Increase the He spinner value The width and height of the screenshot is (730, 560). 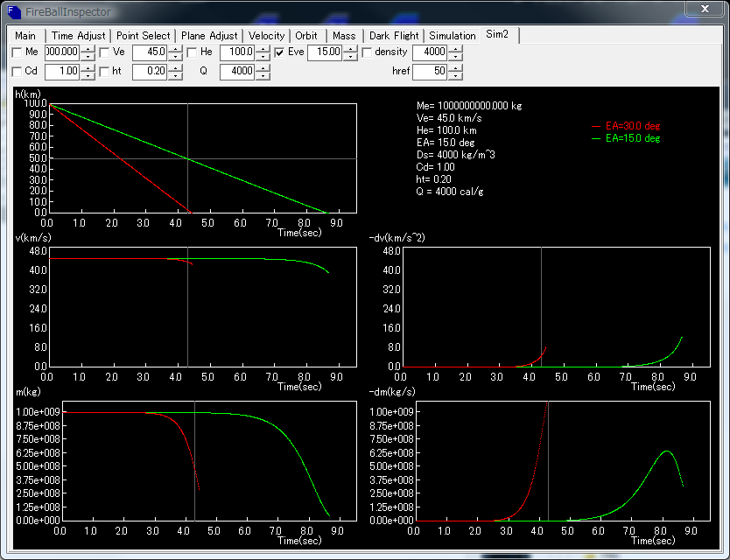point(262,48)
